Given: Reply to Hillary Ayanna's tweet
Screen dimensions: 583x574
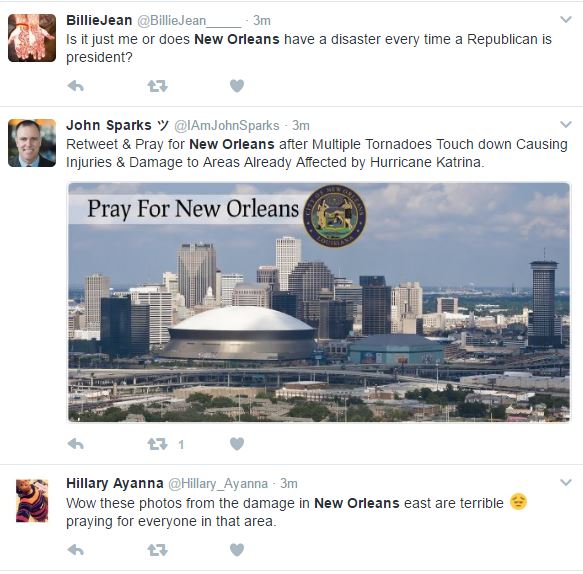Looking at the screenshot, I should 75,549.
